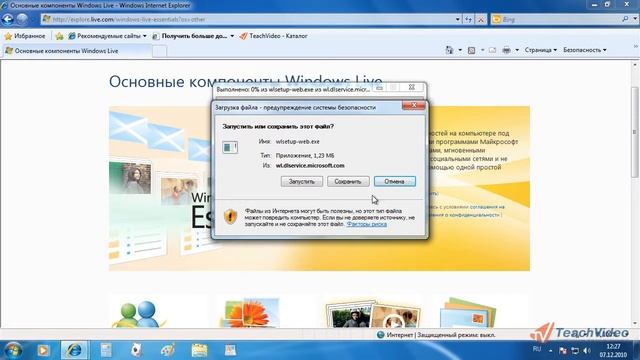Viewport: 640px width, 360px height.
Task: Open the Solitaire cards taskbar icon
Action: (136, 350)
